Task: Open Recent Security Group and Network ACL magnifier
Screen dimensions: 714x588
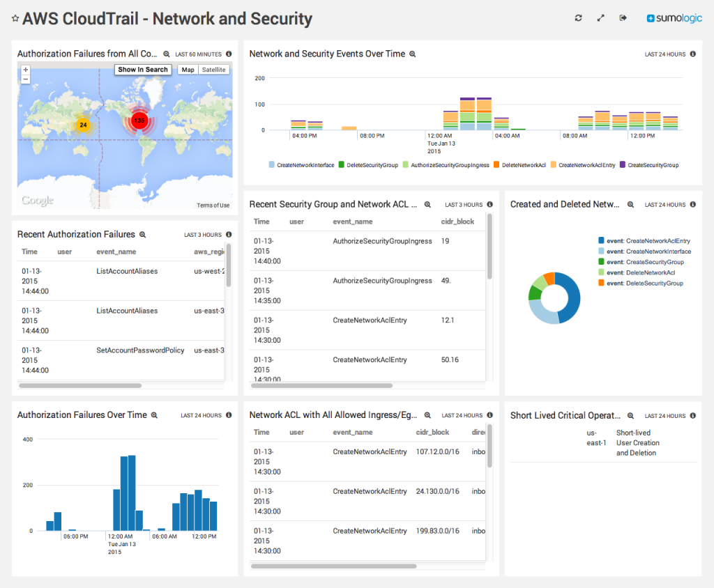Action: point(427,205)
